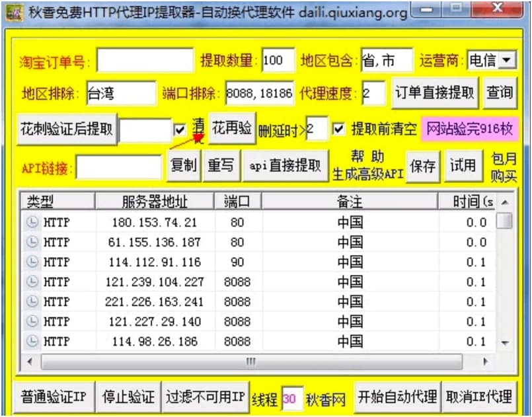The image size is (532, 417).
Task: Click the horizontal scrollbar left arrow
Action: [x=30, y=361]
